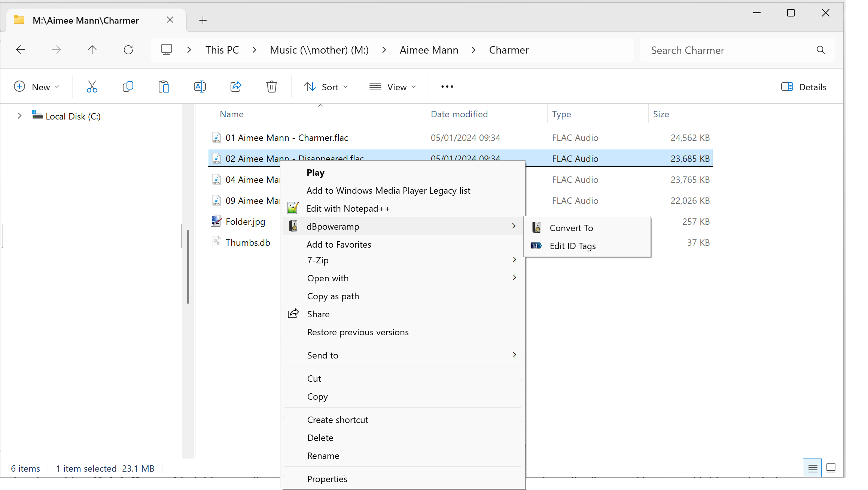Click the navigation pane vertical scrollbar
This screenshot has height=490, width=868.
[188, 267]
